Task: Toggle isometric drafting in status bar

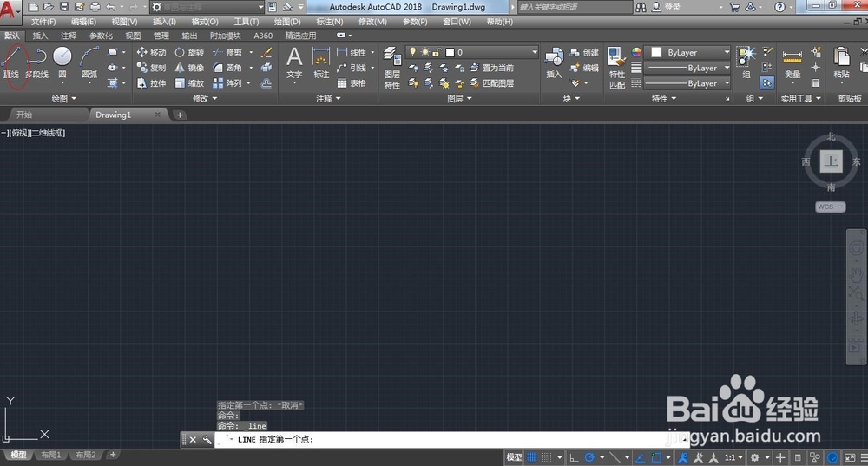Action: (x=615, y=457)
